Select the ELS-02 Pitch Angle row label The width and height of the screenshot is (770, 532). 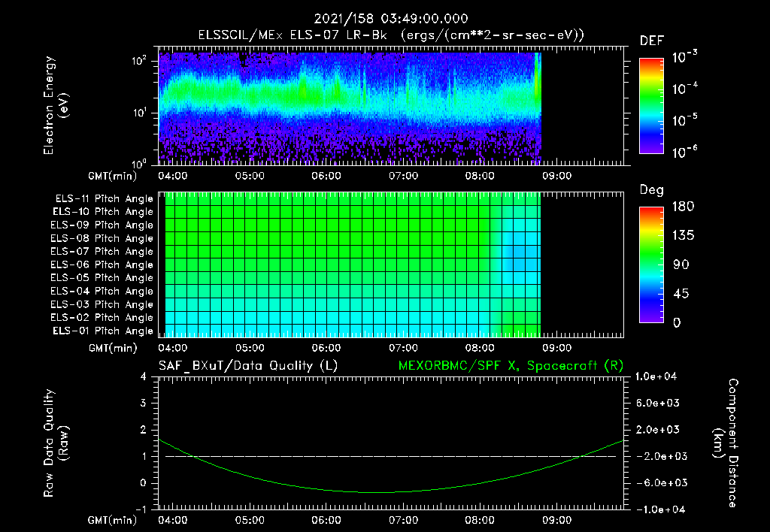[102, 318]
